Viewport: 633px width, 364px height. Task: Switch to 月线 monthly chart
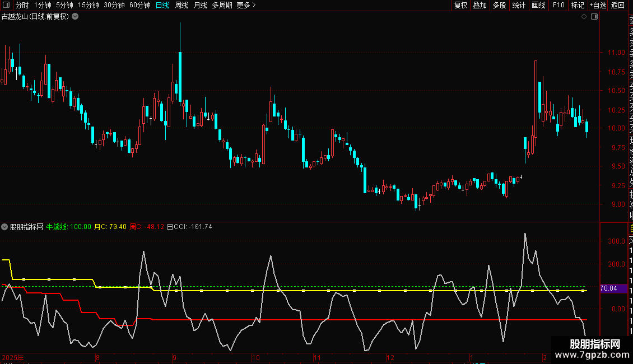point(200,5)
